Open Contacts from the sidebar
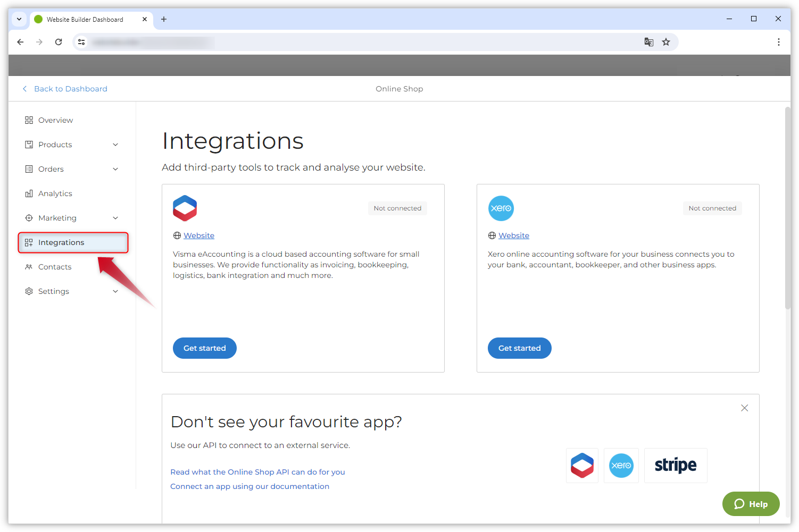This screenshot has height=532, width=799. (x=54, y=267)
